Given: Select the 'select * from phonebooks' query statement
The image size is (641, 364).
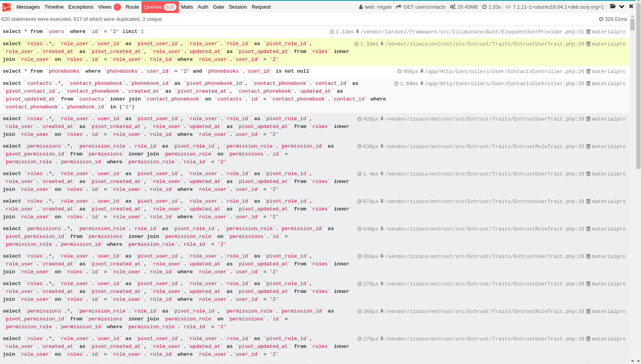Looking at the screenshot, I should coord(156,71).
